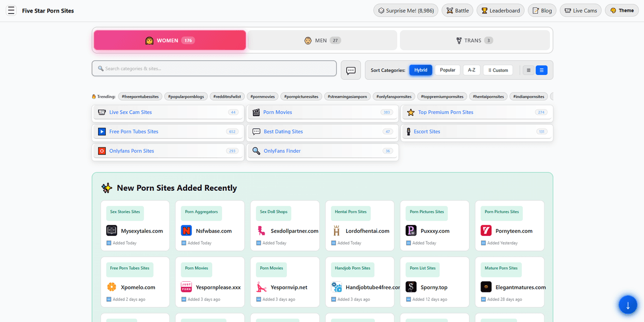The image size is (644, 322).
Task: Click the Escort Sites figure icon
Action: pyautogui.click(x=409, y=131)
